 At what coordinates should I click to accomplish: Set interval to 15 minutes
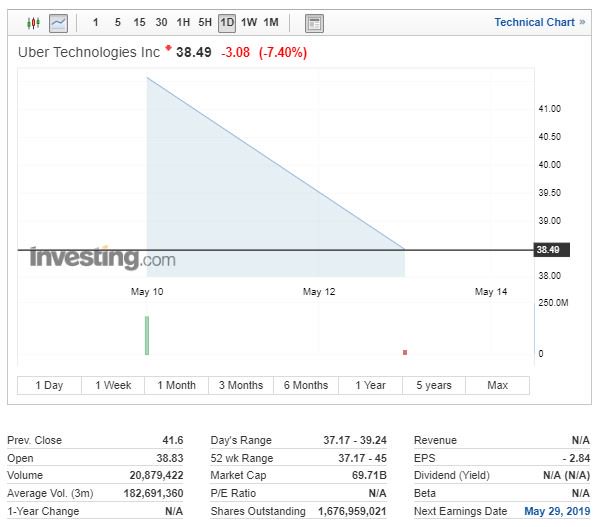139,22
